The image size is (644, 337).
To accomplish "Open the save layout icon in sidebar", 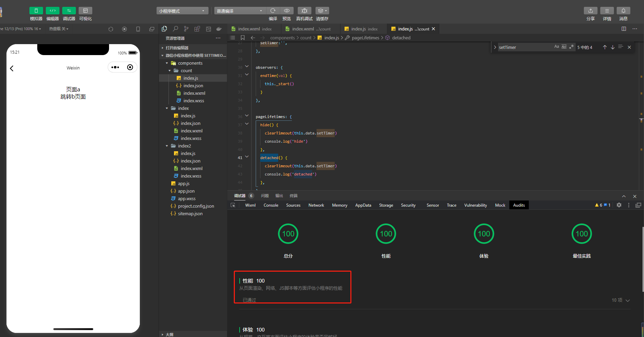I will coord(208,29).
